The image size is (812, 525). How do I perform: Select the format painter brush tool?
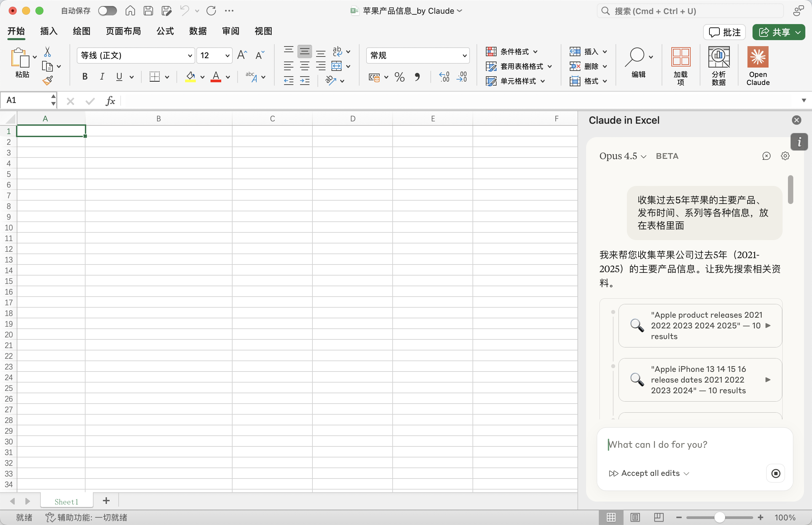click(48, 80)
